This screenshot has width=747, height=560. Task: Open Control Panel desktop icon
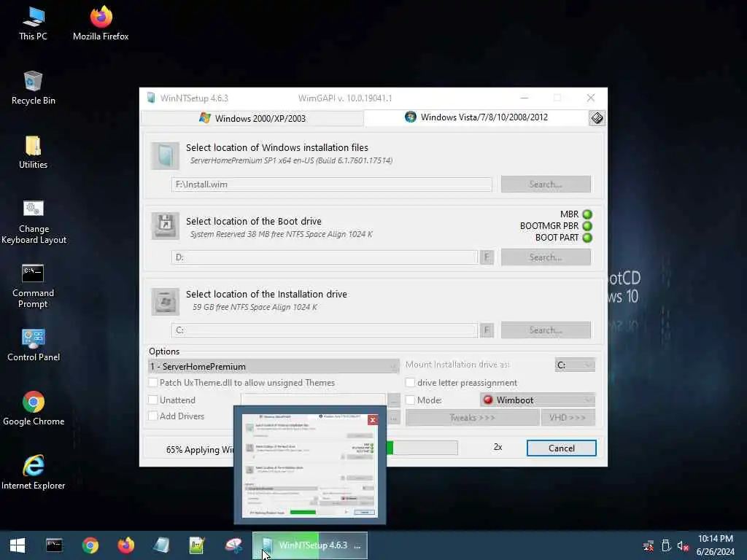(x=34, y=345)
